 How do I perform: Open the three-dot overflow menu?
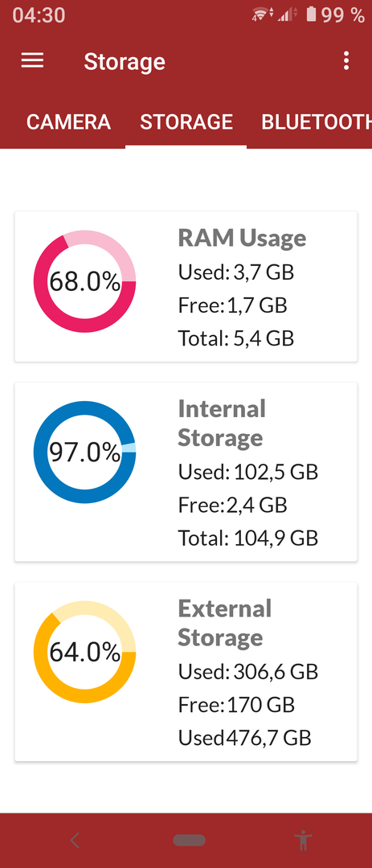tap(346, 61)
